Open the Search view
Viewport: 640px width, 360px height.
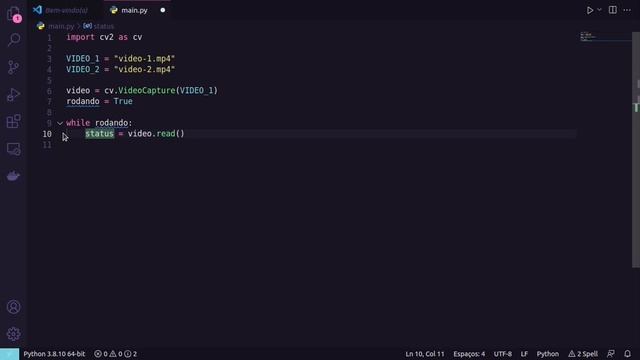coord(13,40)
